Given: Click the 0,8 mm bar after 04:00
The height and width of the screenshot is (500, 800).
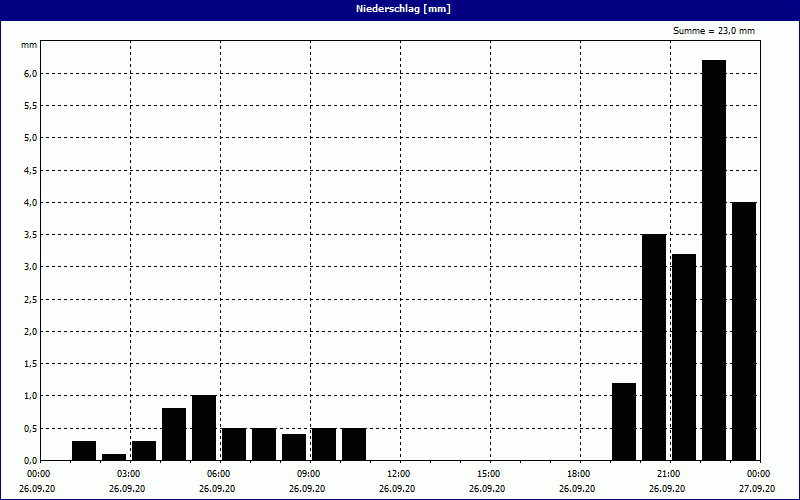Looking at the screenshot, I should coord(173,434).
